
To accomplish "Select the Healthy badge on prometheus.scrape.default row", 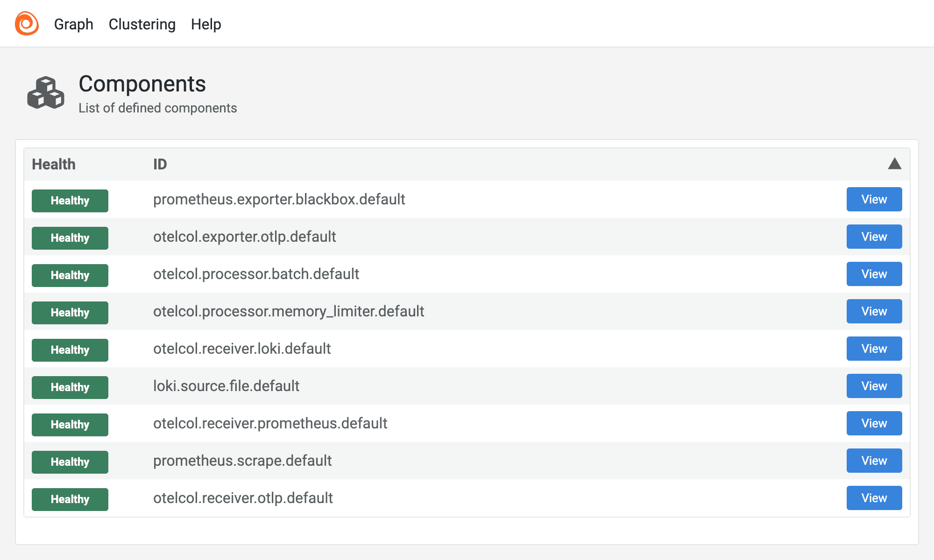I will pyautogui.click(x=70, y=462).
